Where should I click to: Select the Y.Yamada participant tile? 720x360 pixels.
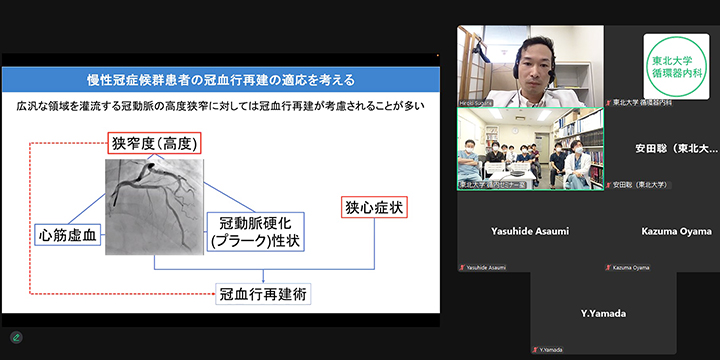tap(603, 314)
